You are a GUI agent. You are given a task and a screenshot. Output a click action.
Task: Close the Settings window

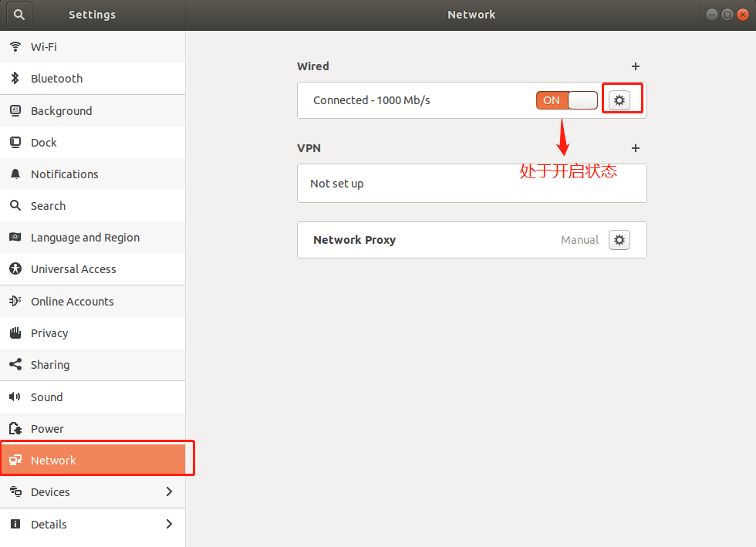pyautogui.click(x=743, y=15)
